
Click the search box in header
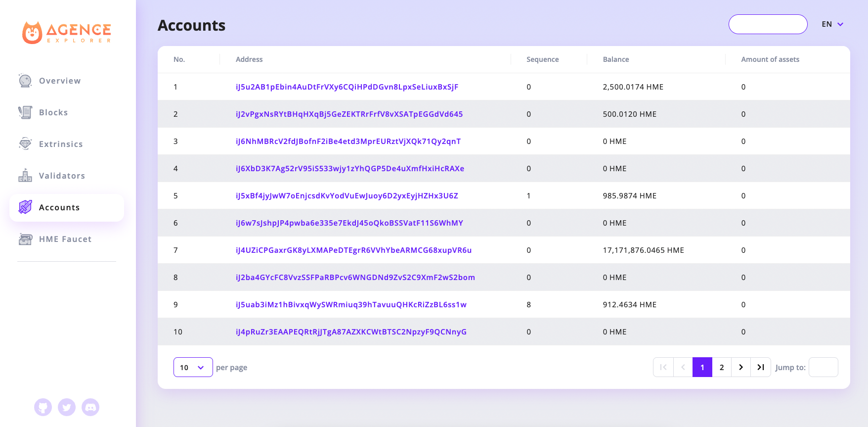(x=768, y=24)
